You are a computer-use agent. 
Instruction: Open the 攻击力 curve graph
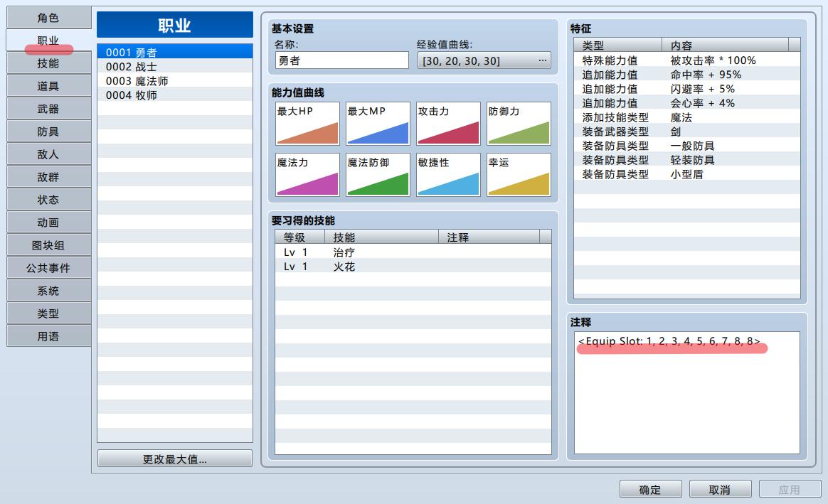pos(448,124)
